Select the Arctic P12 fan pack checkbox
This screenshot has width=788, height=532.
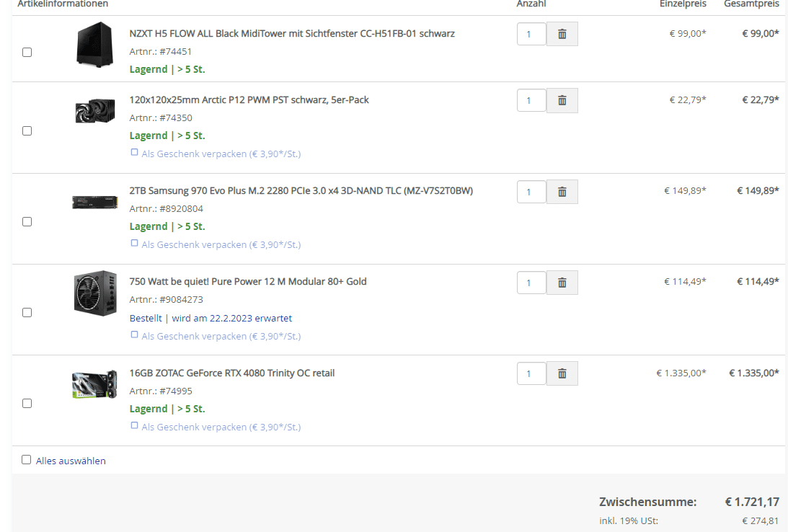click(x=27, y=130)
